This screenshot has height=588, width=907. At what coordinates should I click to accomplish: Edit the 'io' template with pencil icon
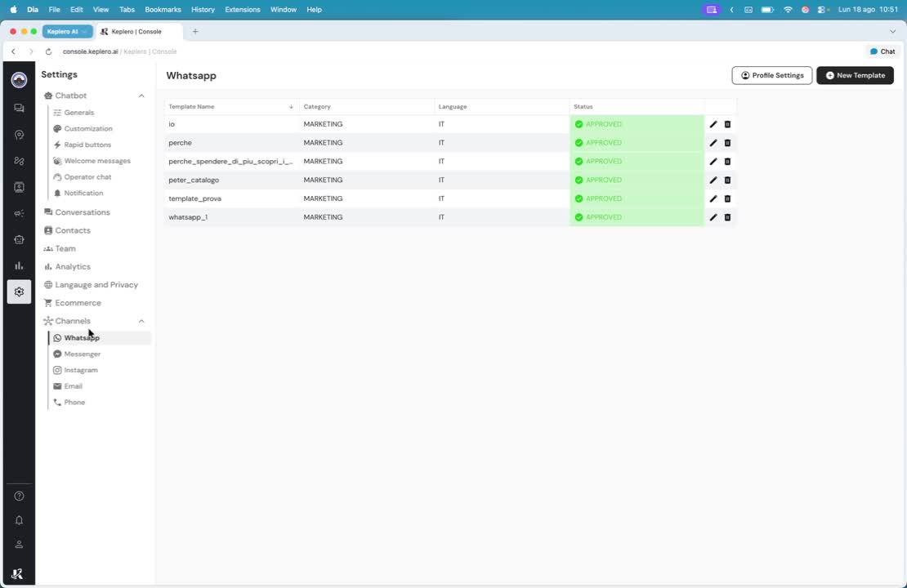click(713, 124)
